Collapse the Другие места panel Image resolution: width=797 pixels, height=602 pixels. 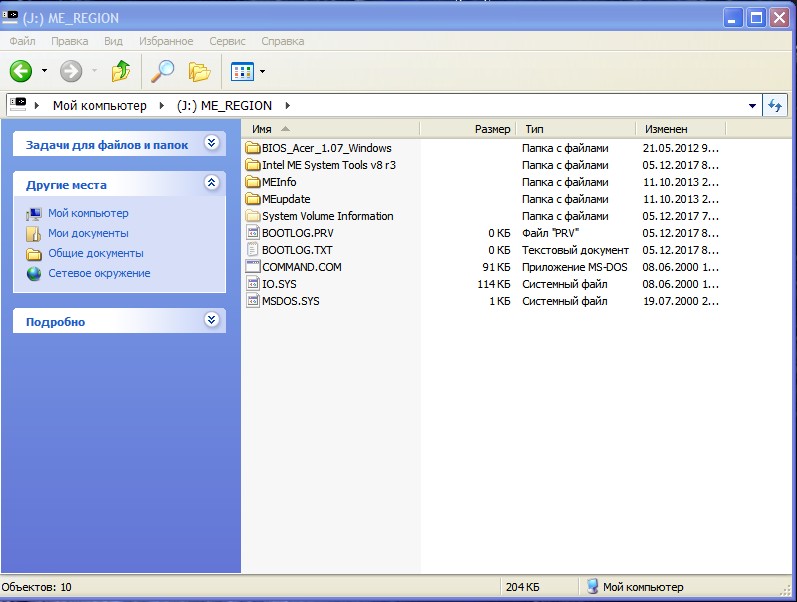[212, 183]
